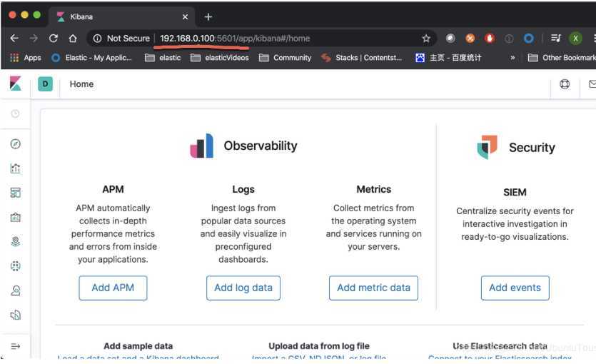Show more bookmarks overflow chevron

tap(512, 58)
